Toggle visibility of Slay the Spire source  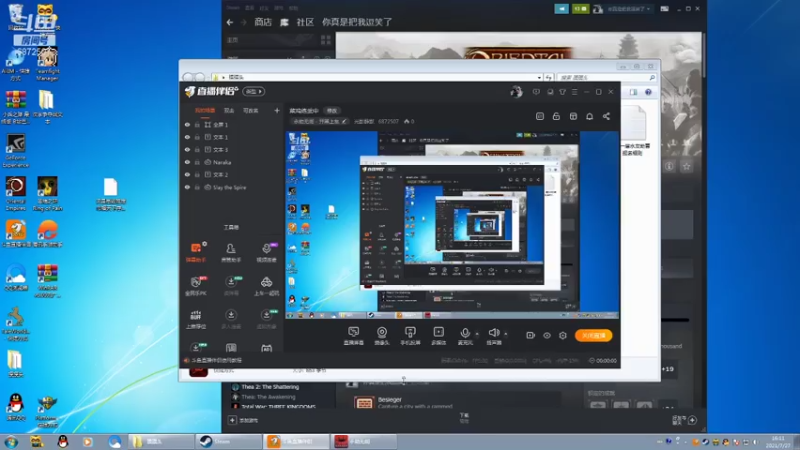click(x=187, y=187)
